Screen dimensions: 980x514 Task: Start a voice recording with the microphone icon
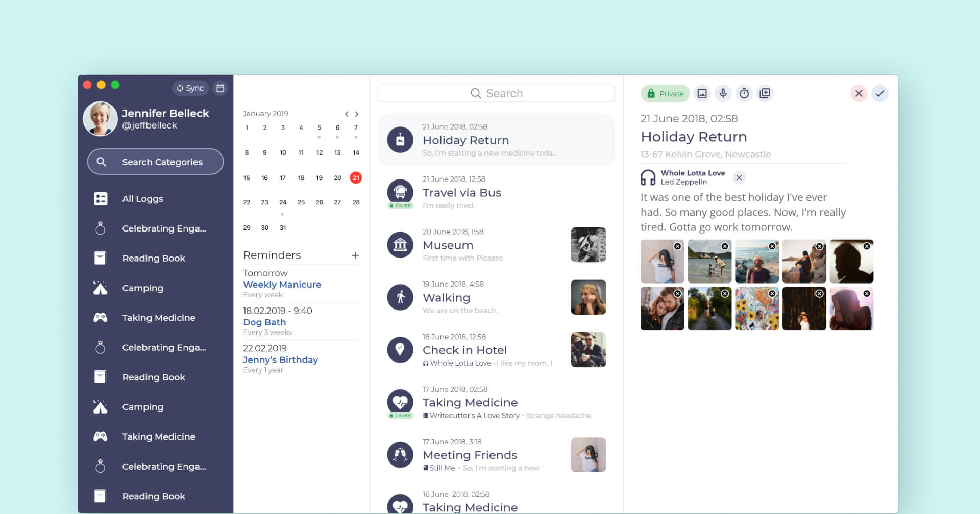(x=723, y=93)
